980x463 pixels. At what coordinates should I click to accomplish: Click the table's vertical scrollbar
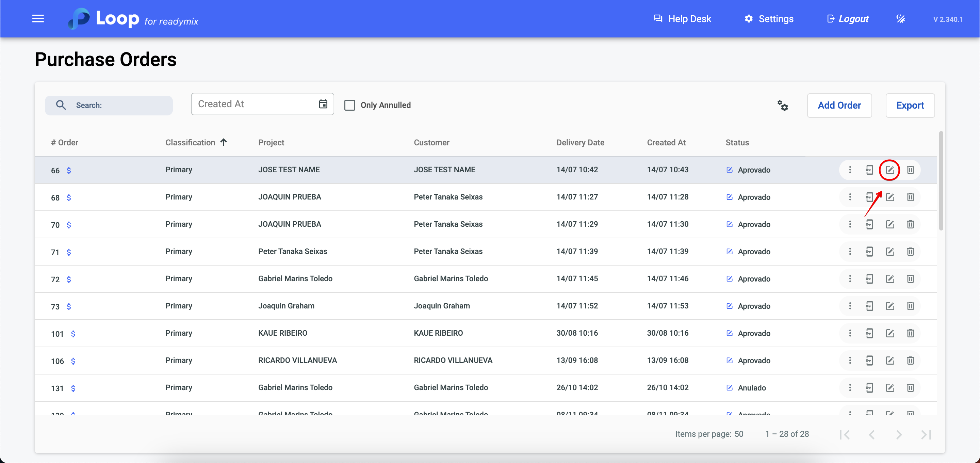[x=941, y=181]
